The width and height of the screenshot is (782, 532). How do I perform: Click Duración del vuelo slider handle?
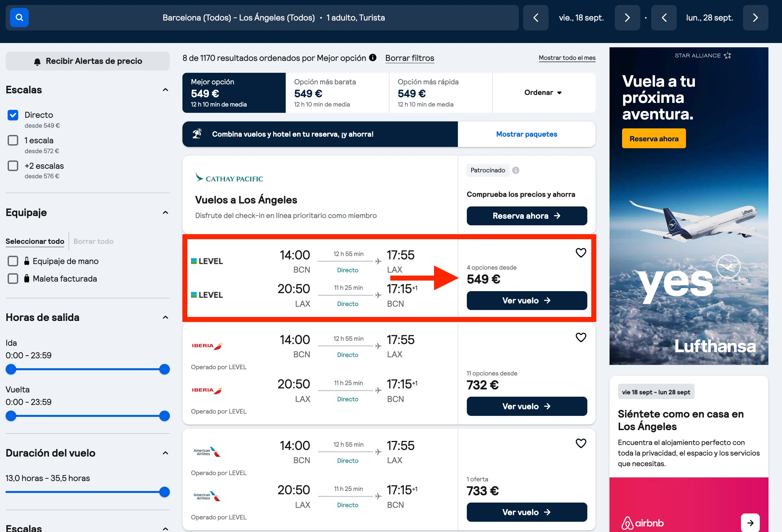pos(165,492)
